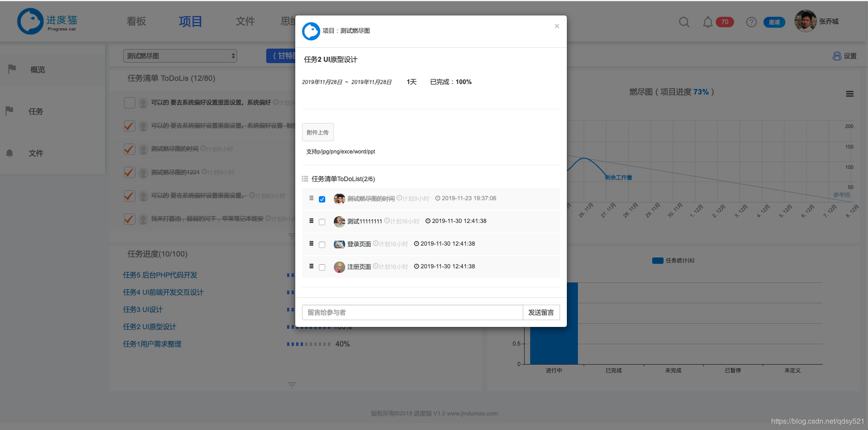
Task: Click drag handle beside 注册页面 task
Action: 311,267
